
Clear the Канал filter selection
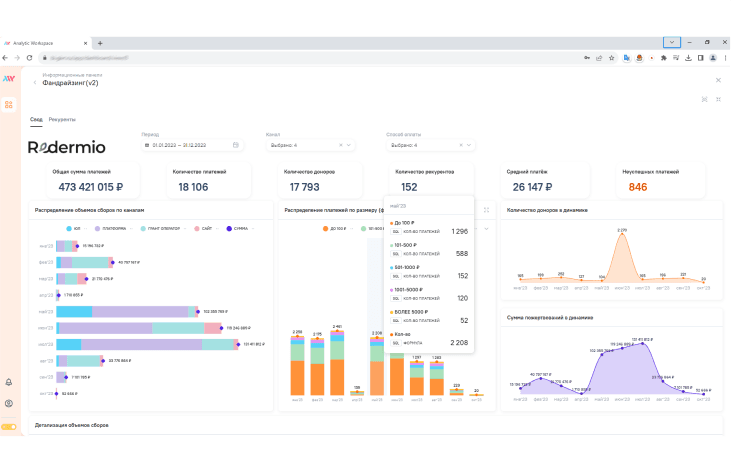(x=341, y=145)
